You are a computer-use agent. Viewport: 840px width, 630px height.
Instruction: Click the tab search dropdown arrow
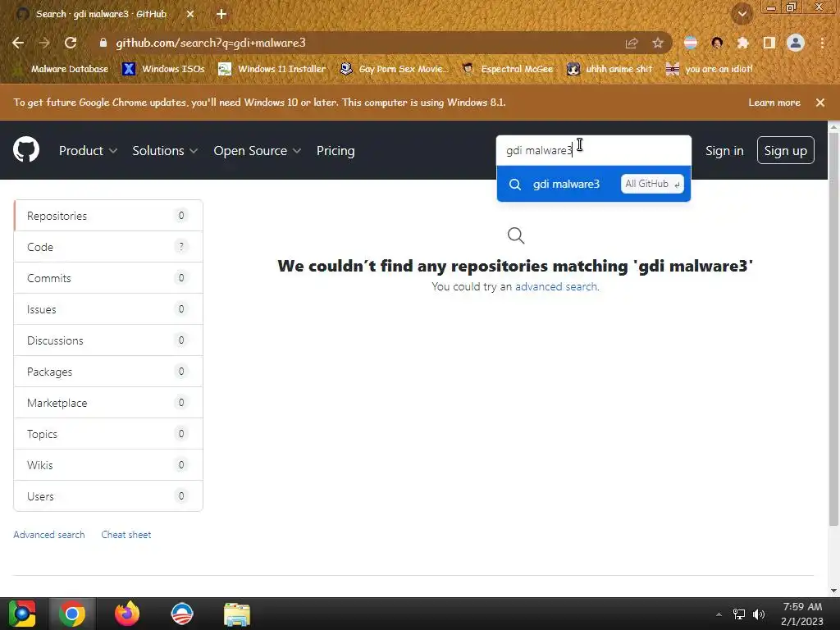pos(742,14)
